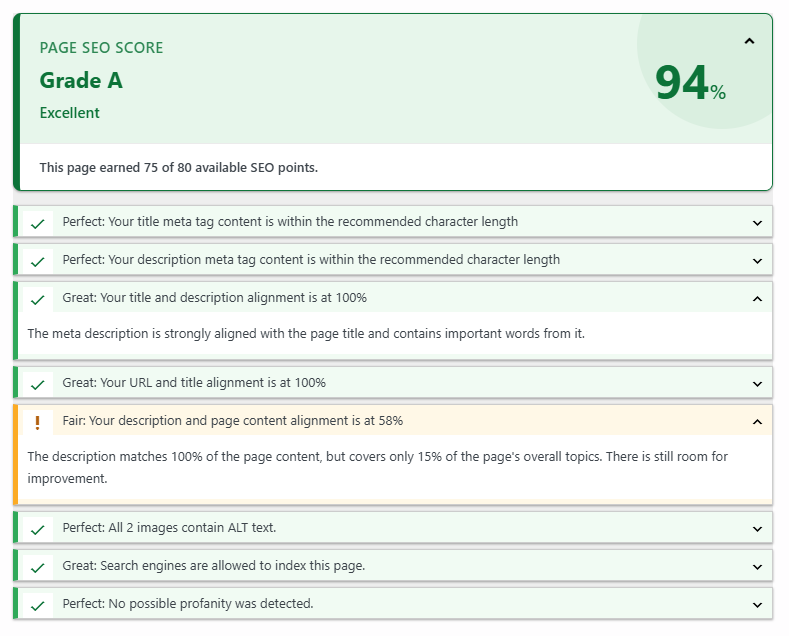The width and height of the screenshot is (789, 636).
Task: Click checkmark beside no profanity detected
Action: coord(38,606)
